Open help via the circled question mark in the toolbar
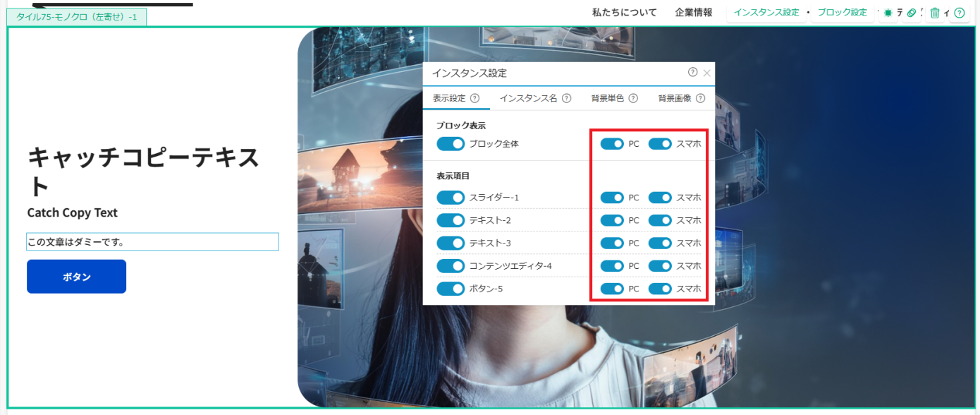This screenshot has height=415, width=980. (960, 13)
